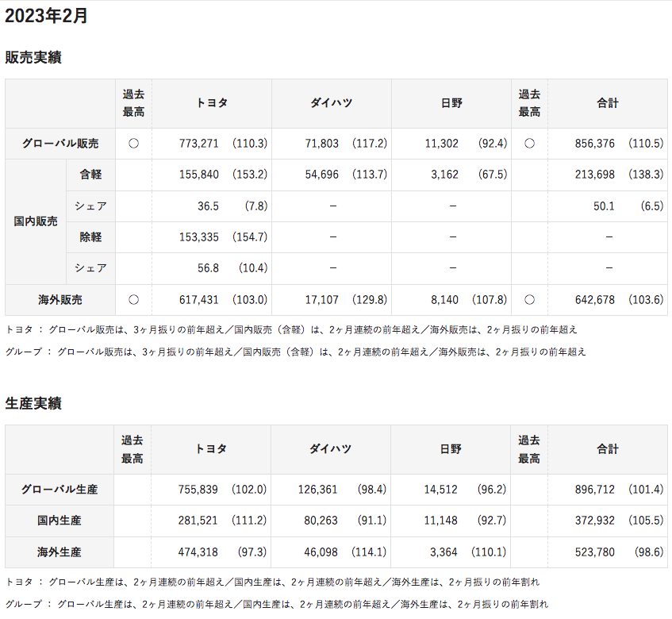Screen dimensions: 672x619
Task: Click the record-high circle beside total 856,376
Action: point(530,143)
